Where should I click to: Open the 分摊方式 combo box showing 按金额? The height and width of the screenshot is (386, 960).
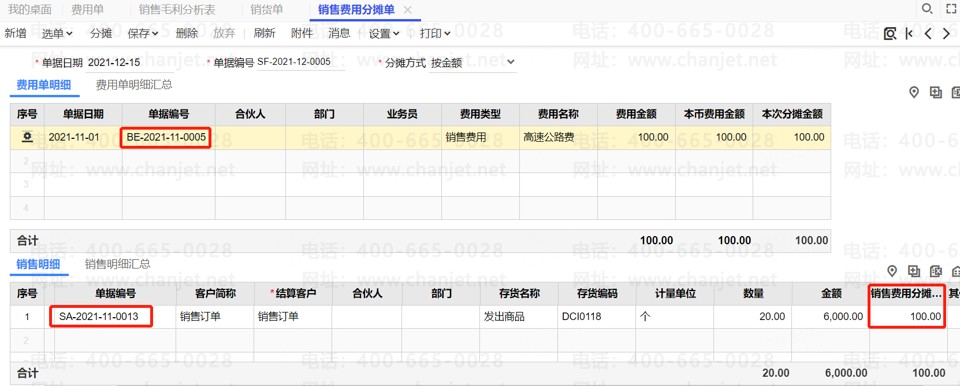[x=473, y=62]
